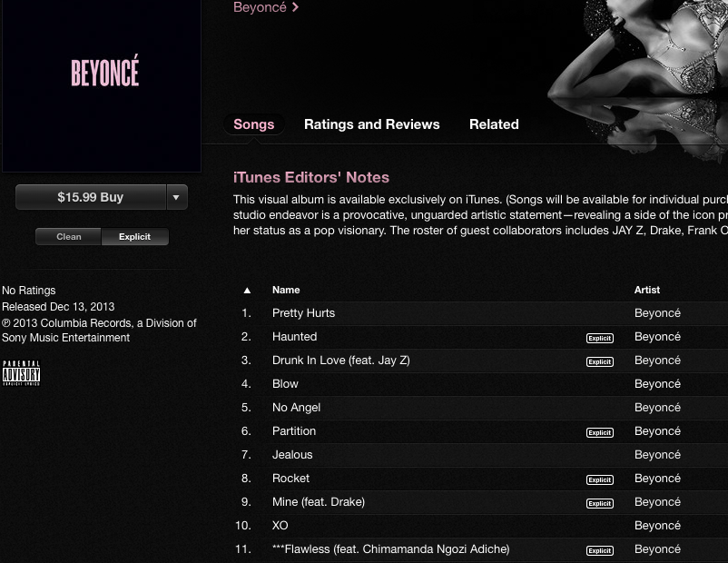Select the Songs tab

pyautogui.click(x=254, y=124)
